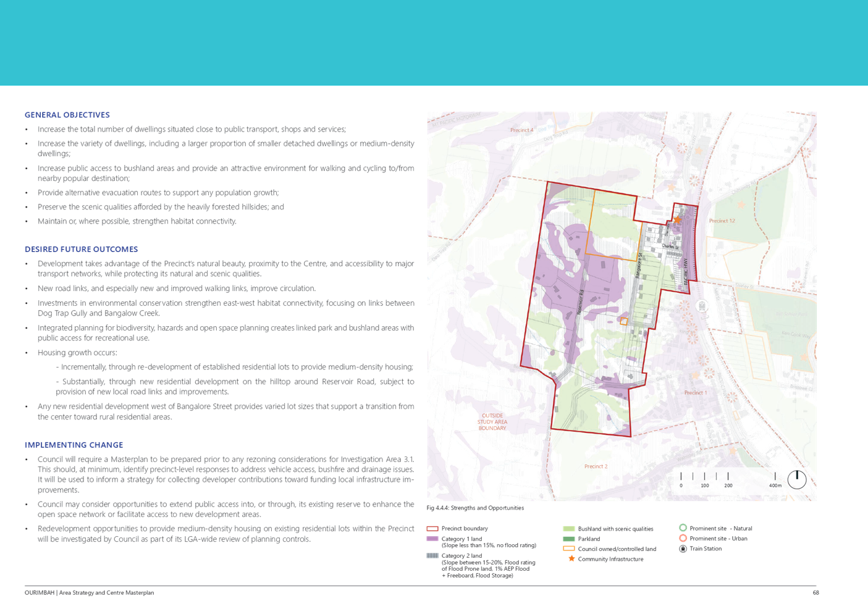The height and width of the screenshot is (614, 868).
Task: Click the Precinct 1 label on the map
Action: coord(696,392)
